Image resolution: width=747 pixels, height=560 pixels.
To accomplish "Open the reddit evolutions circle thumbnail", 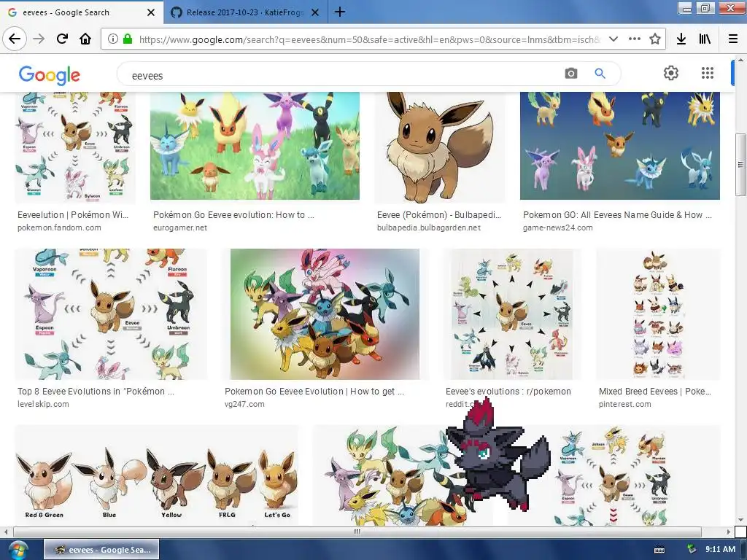I will 512,314.
